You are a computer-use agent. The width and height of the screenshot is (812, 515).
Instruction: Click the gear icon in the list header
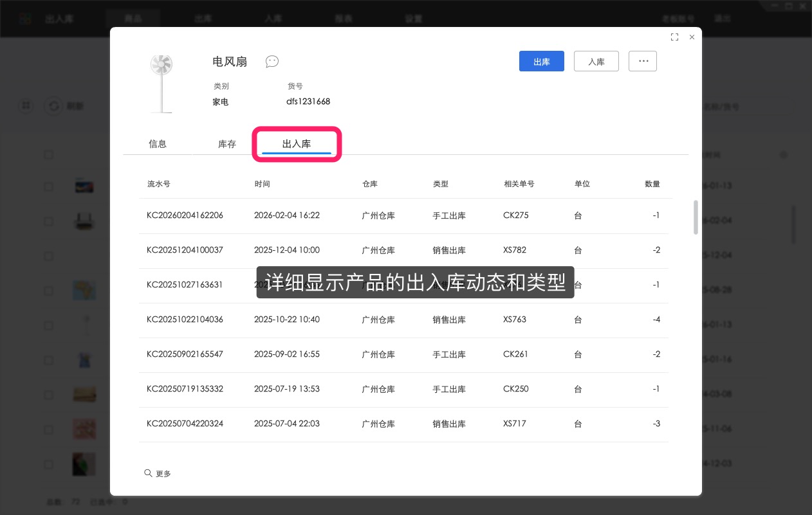coord(784,154)
